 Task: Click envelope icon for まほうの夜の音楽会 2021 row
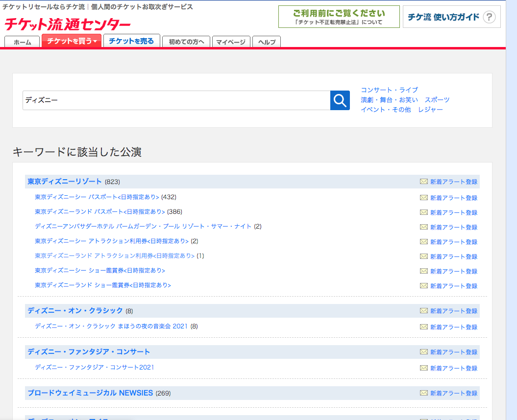point(424,327)
